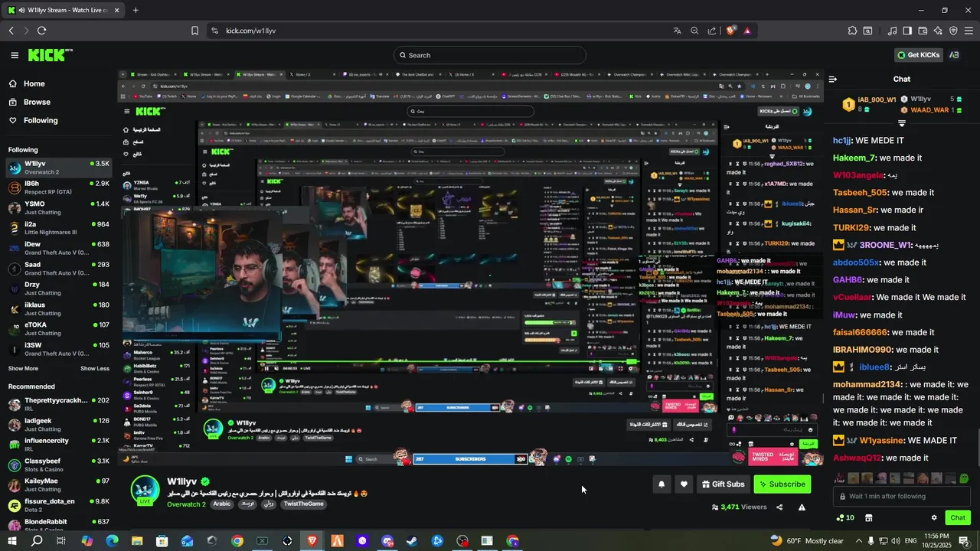Image resolution: width=980 pixels, height=551 pixels.
Task: Click the green Subscribe button
Action: [x=782, y=484]
